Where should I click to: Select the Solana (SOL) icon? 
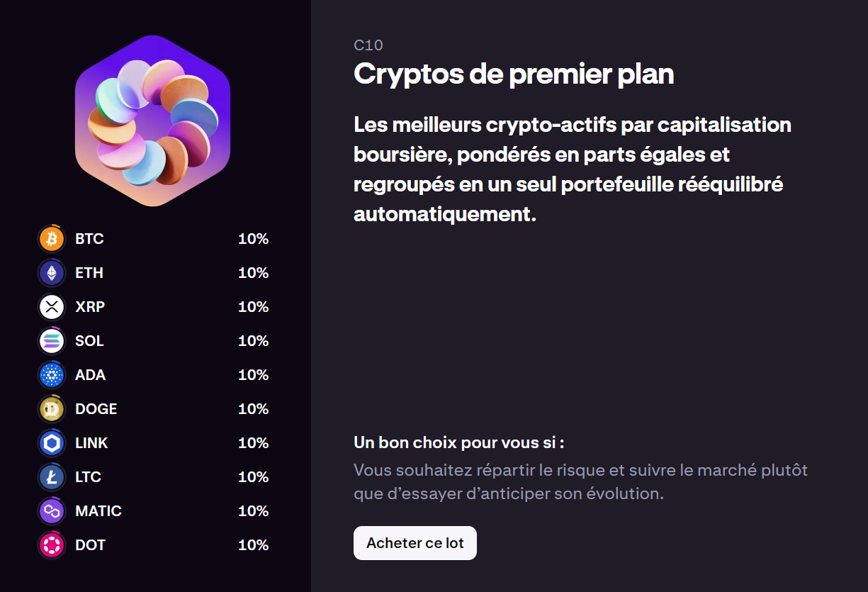[x=50, y=341]
